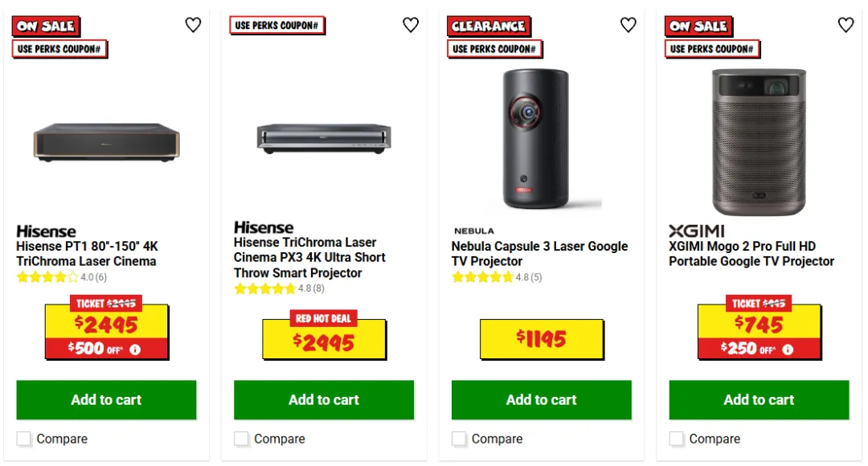
Task: Select Compare checkbox for XGIMI Mogo 2 Pro
Action: pos(677,439)
